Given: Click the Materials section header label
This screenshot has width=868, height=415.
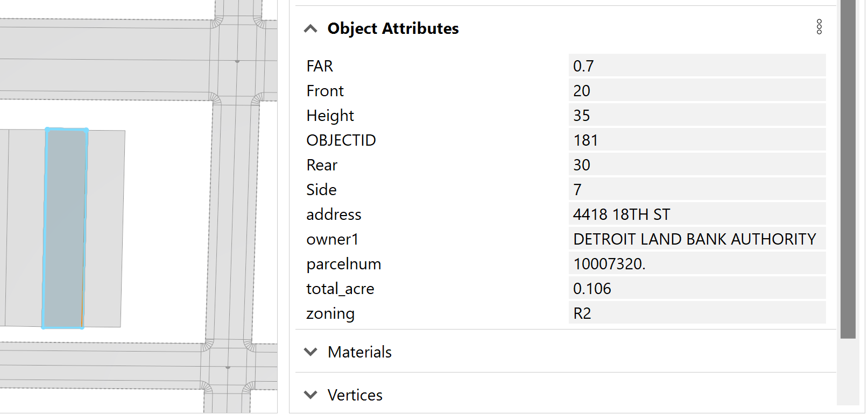Looking at the screenshot, I should [359, 352].
